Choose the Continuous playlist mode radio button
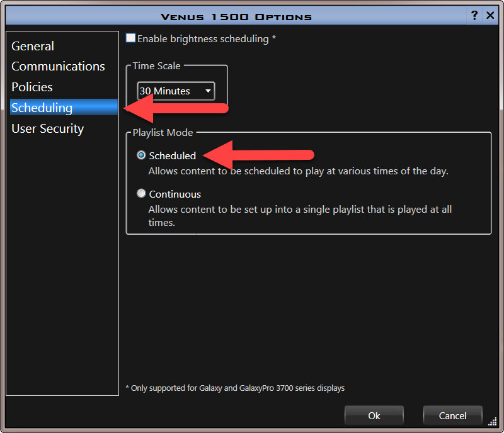 pos(141,194)
